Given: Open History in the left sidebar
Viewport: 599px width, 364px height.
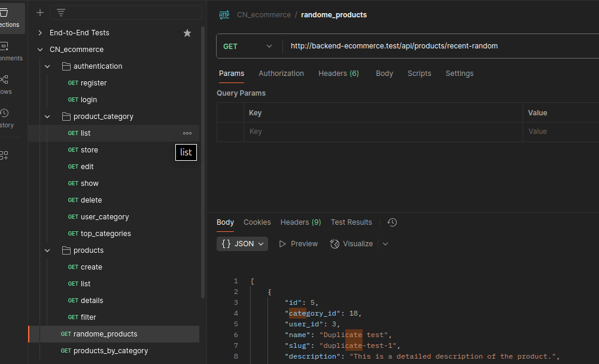Looking at the screenshot, I should 5,119.
